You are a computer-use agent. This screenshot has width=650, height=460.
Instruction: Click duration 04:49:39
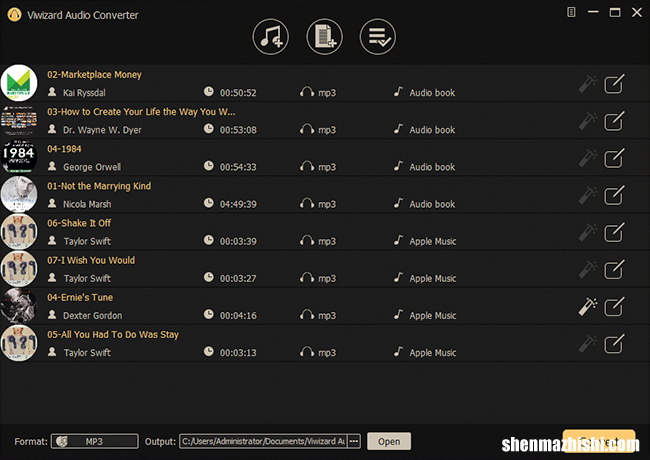tap(238, 204)
